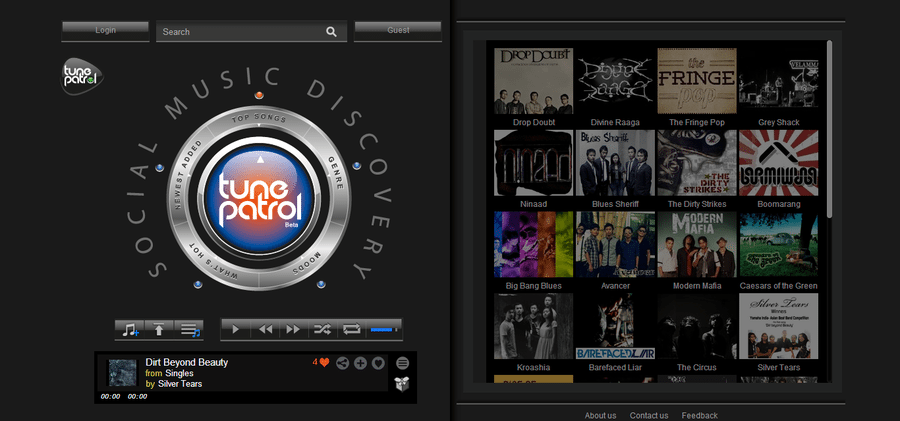Open the Ninaad artist thumbnail
The image size is (900, 421).
[x=533, y=163]
